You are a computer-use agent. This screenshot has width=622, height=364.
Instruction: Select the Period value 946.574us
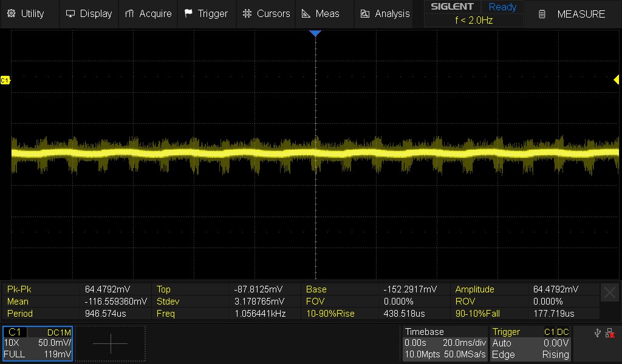pos(105,314)
